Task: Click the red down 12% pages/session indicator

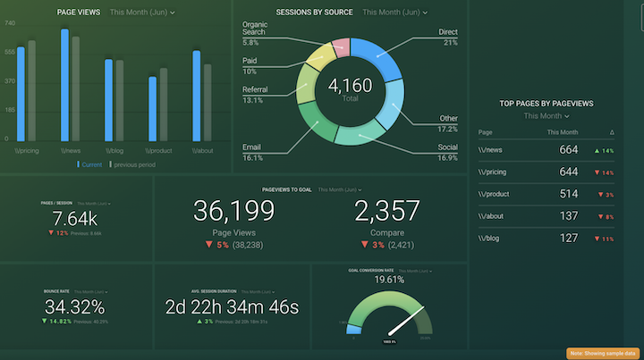Action: 58,233
